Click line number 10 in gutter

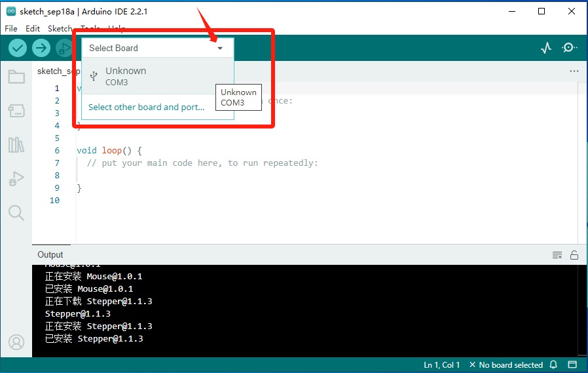[x=55, y=201]
